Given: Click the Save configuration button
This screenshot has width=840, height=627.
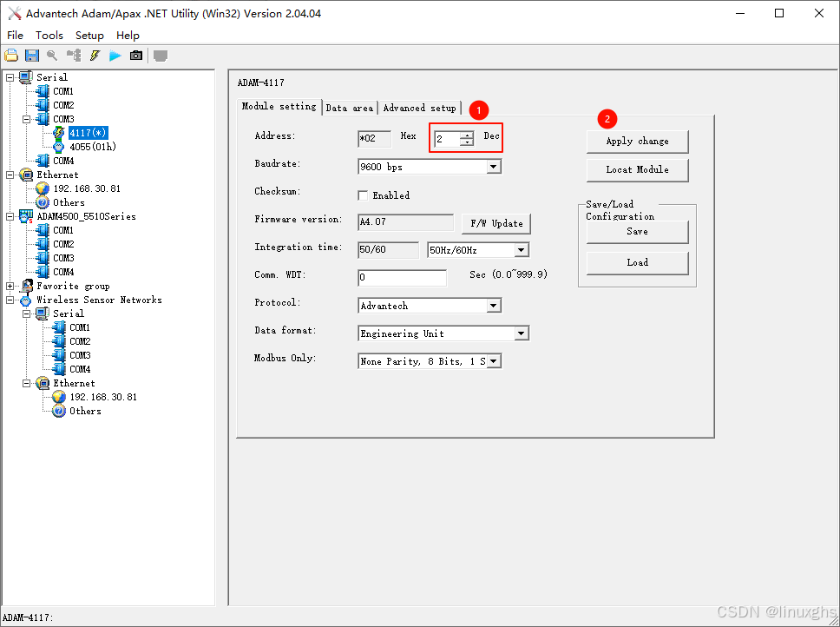Looking at the screenshot, I should click(x=637, y=232).
